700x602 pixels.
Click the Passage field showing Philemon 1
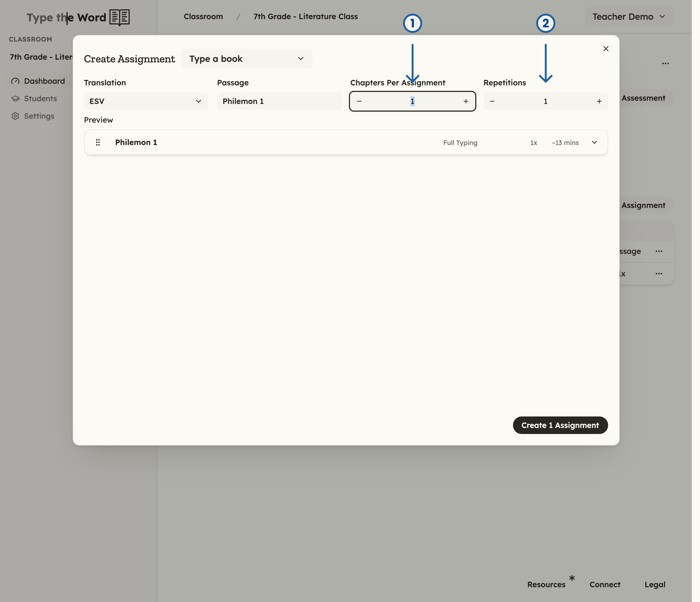click(279, 102)
